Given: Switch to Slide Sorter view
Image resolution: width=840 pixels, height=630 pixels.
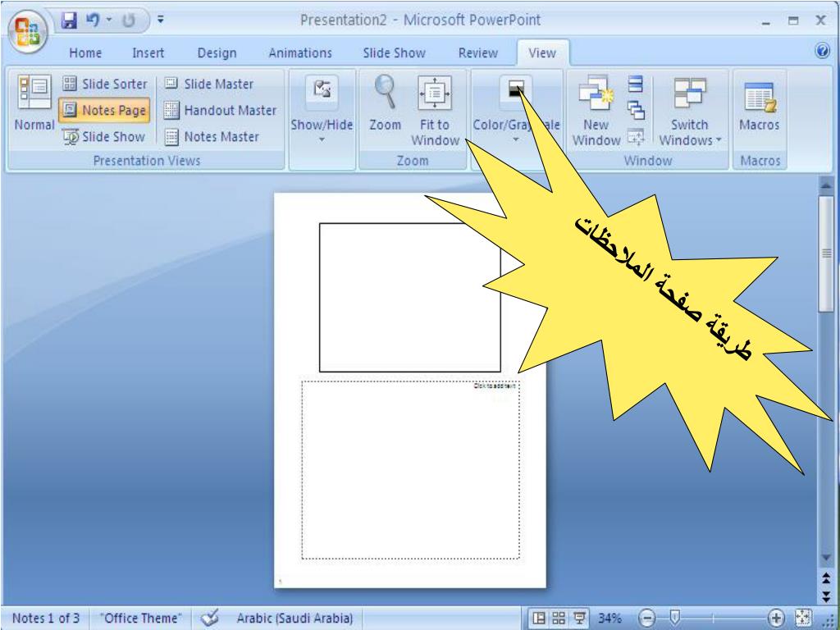Looking at the screenshot, I should [x=105, y=84].
